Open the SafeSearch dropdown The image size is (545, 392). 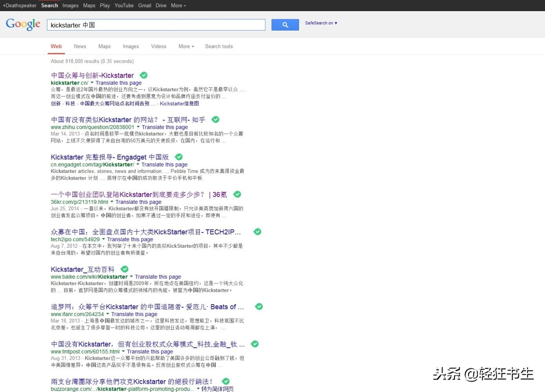click(321, 23)
